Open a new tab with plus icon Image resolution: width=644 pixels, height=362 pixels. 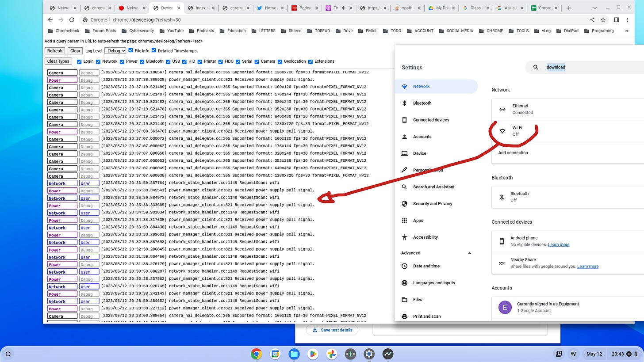click(x=569, y=8)
